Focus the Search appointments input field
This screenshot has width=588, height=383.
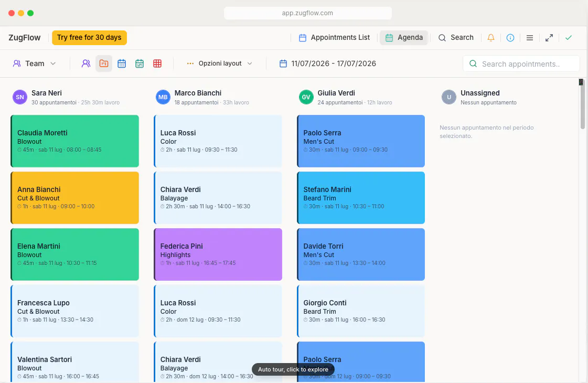(521, 64)
